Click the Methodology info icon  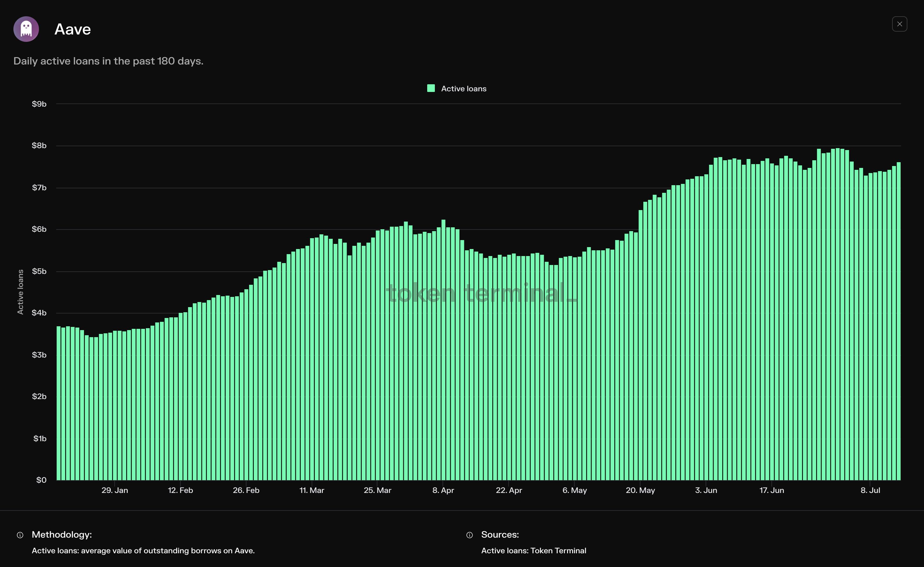click(x=20, y=535)
